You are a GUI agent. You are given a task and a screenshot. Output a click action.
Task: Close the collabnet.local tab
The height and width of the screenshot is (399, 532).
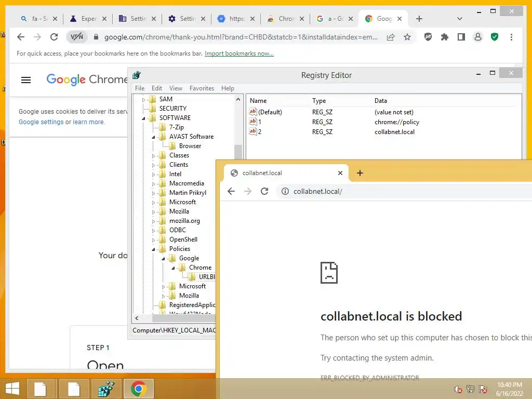tap(340, 173)
